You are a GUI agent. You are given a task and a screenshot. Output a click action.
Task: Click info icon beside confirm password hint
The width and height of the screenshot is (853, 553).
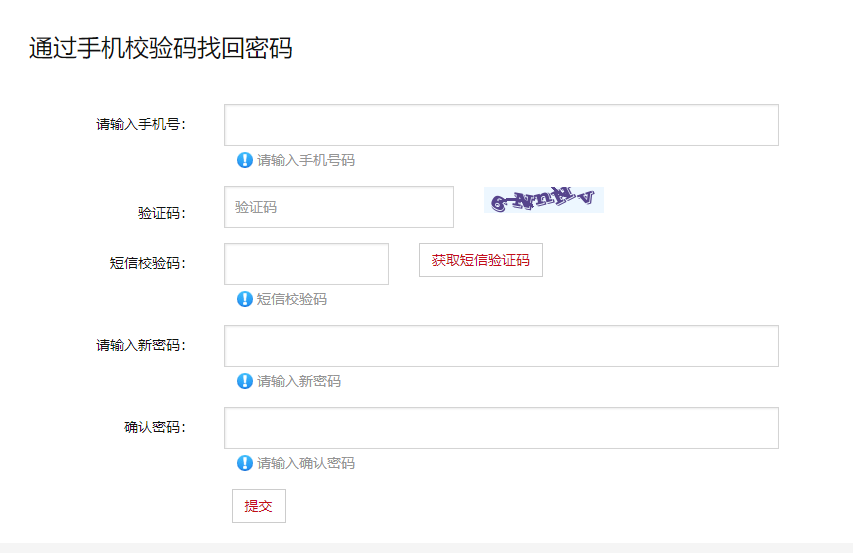[x=245, y=463]
